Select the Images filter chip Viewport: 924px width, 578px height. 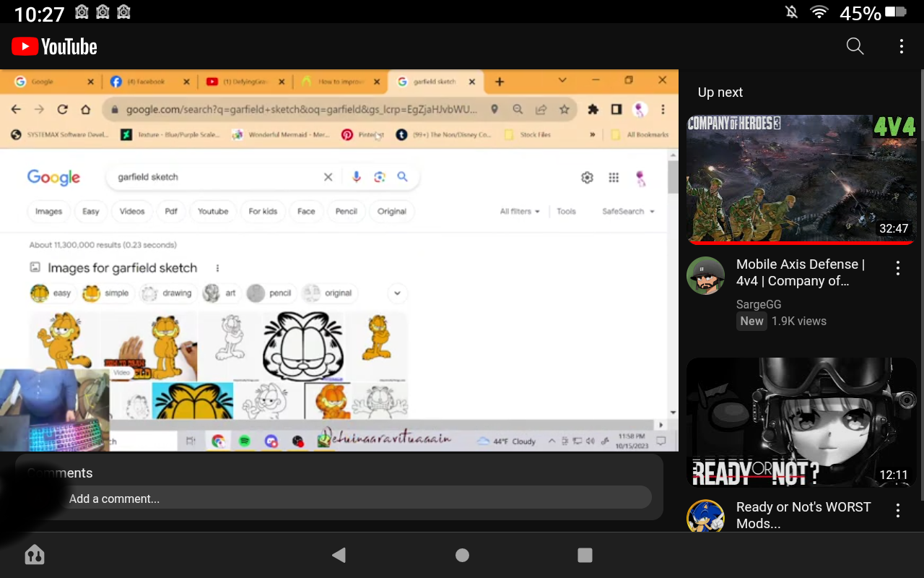click(x=48, y=212)
